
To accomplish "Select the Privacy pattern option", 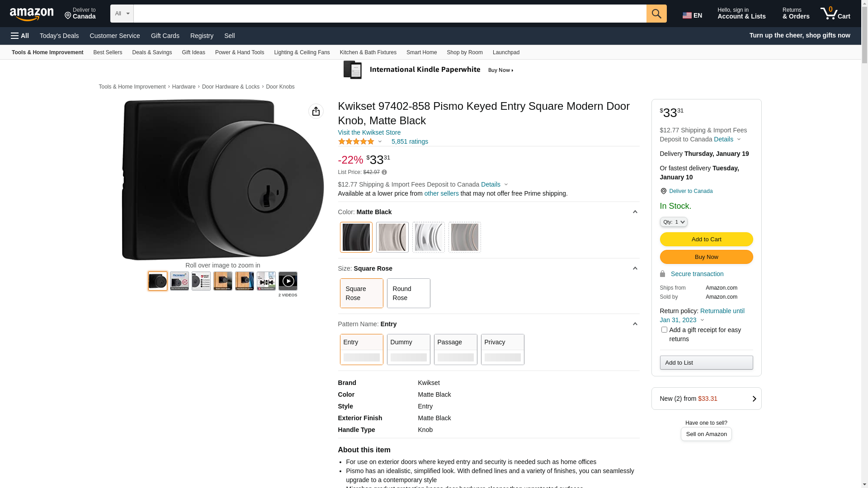I will [502, 349].
